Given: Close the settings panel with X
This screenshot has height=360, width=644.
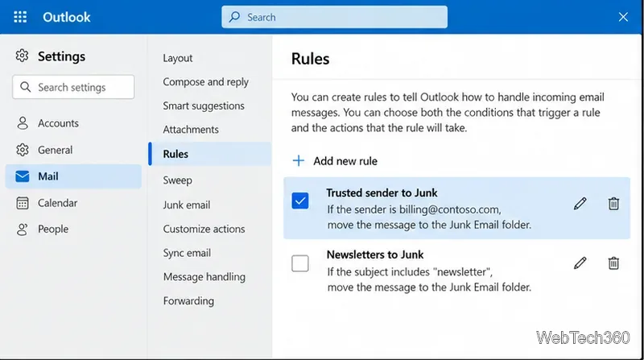Looking at the screenshot, I should pyautogui.click(x=623, y=17).
